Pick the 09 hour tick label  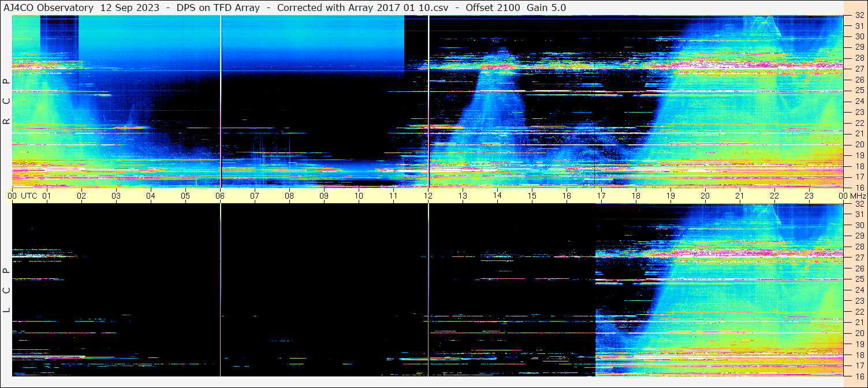(x=324, y=196)
